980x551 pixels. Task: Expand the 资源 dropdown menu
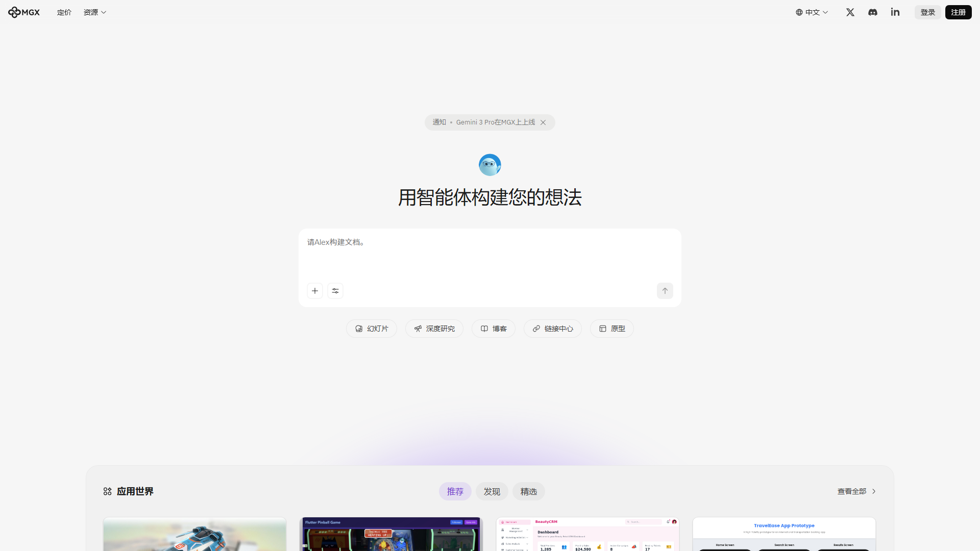click(x=95, y=12)
